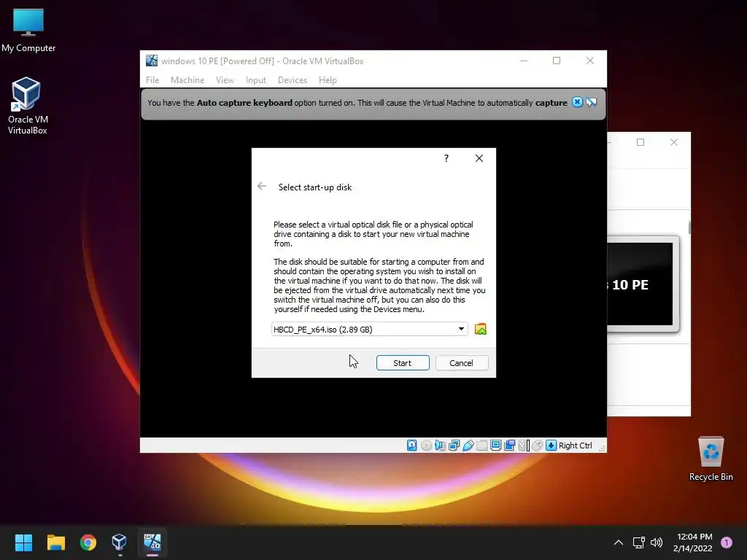Maximize the background VirtualBox Manager window
The image size is (747, 560).
640,142
